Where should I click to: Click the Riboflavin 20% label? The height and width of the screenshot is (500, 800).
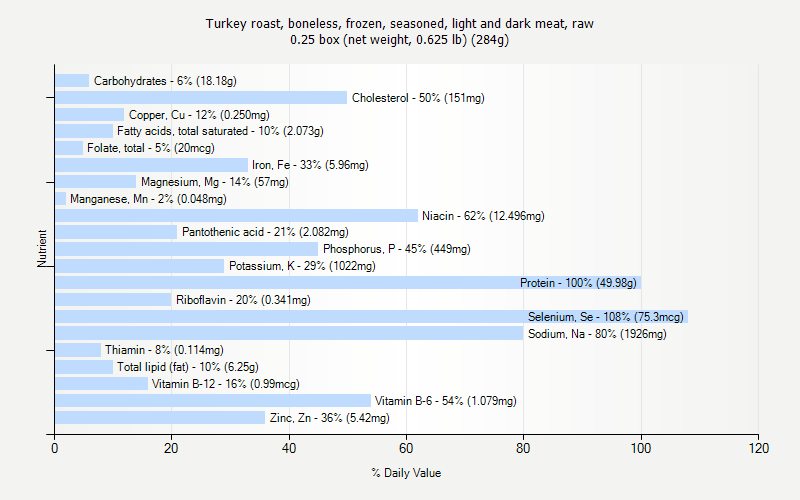point(243,300)
